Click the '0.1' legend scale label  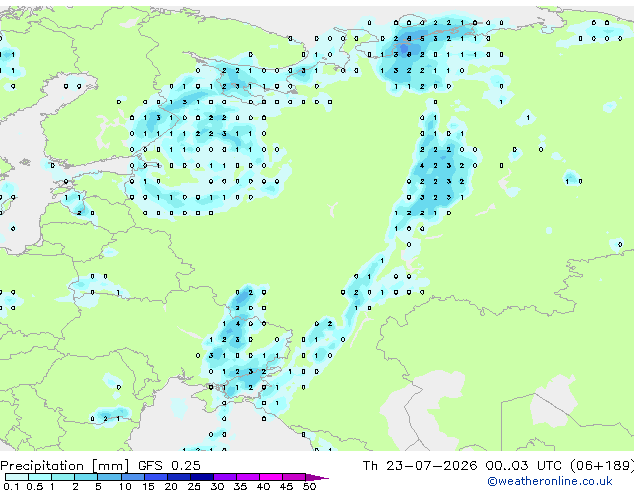(11, 486)
